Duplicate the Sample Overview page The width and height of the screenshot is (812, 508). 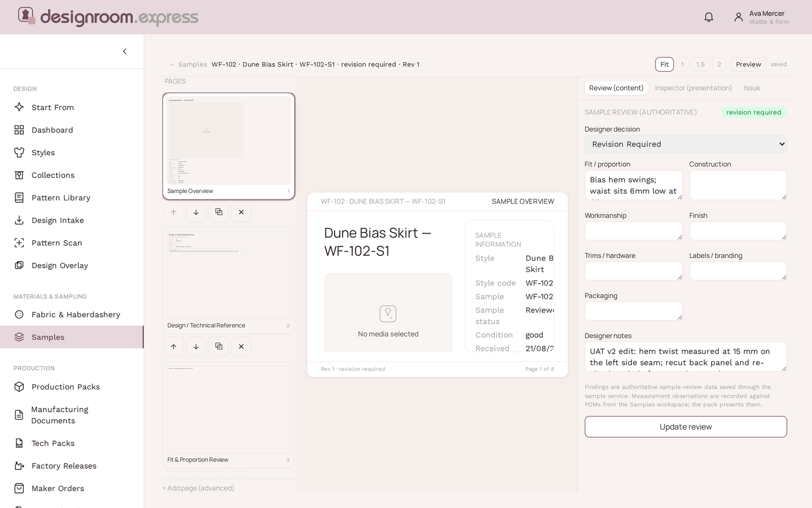point(219,212)
